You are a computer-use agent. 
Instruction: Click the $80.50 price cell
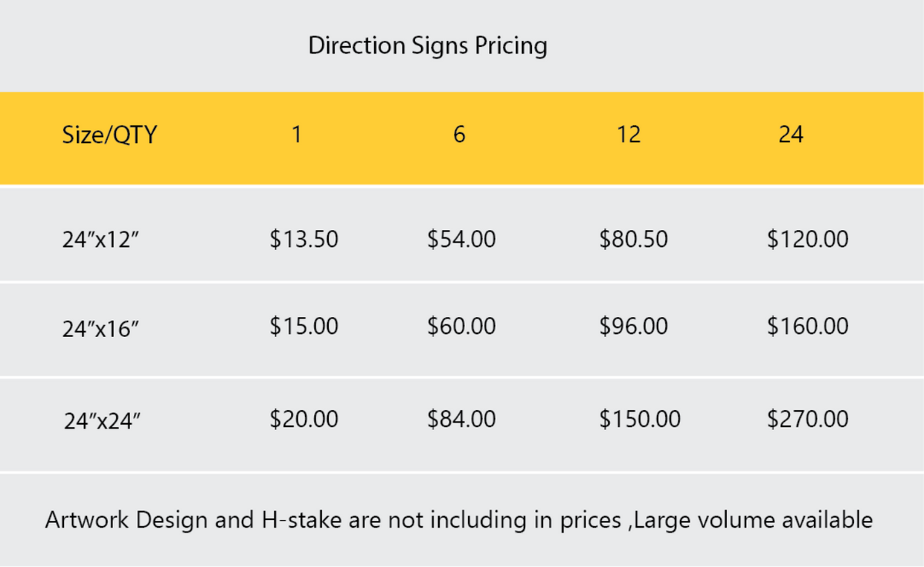633,239
